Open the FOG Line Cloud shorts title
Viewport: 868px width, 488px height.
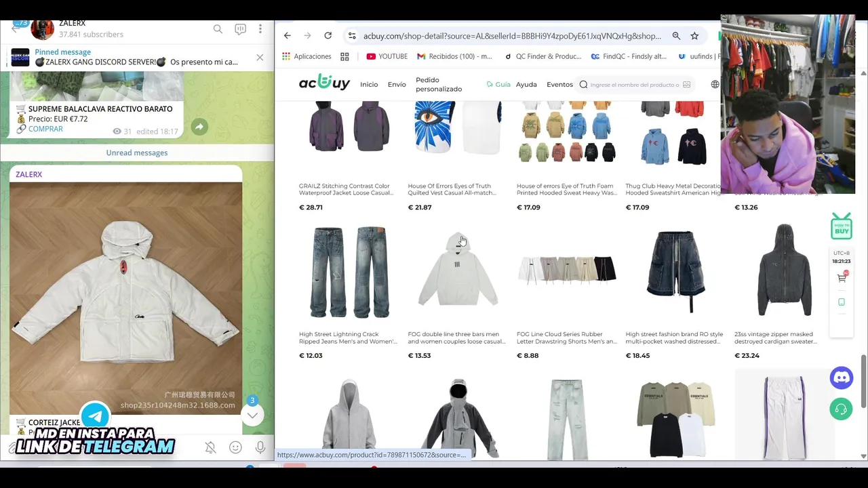click(x=567, y=338)
